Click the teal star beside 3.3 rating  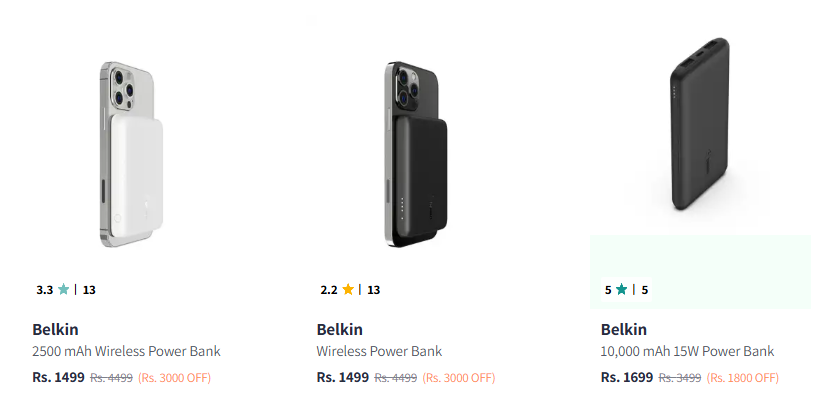coord(64,290)
